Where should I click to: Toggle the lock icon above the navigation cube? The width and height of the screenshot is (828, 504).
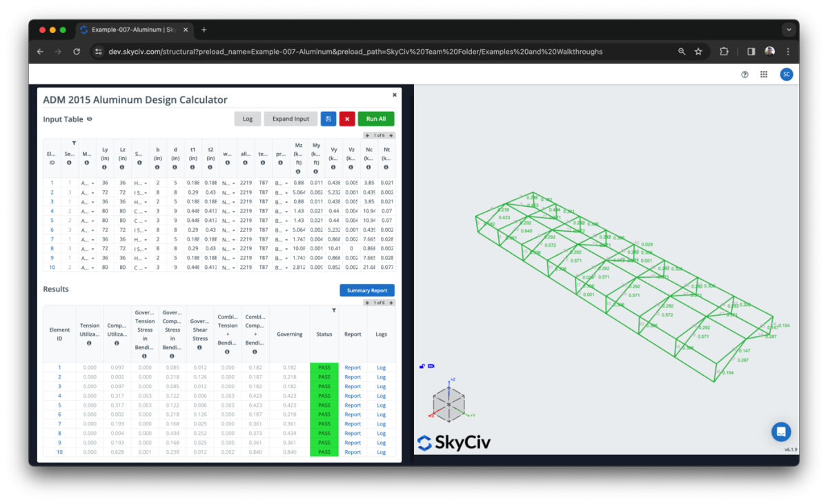click(x=422, y=366)
